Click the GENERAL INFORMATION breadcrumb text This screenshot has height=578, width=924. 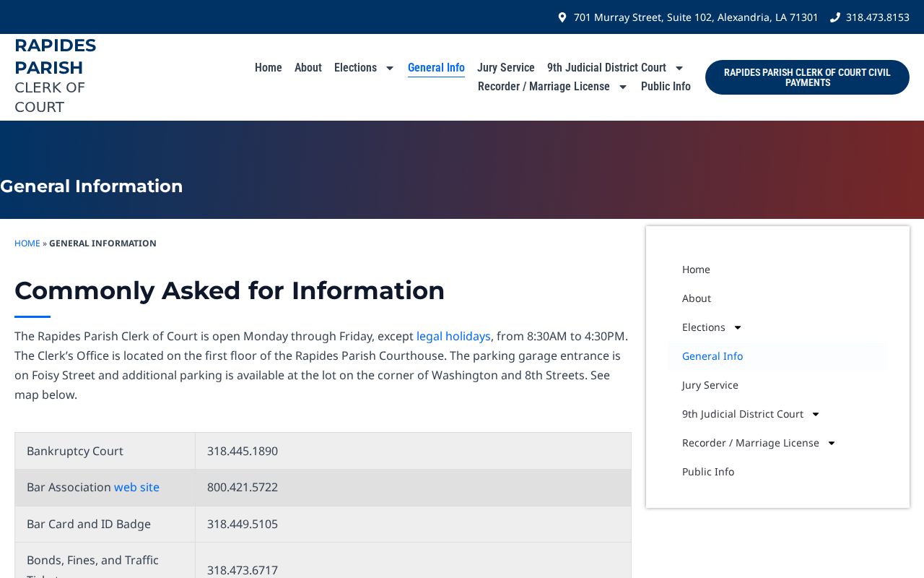[x=103, y=243]
